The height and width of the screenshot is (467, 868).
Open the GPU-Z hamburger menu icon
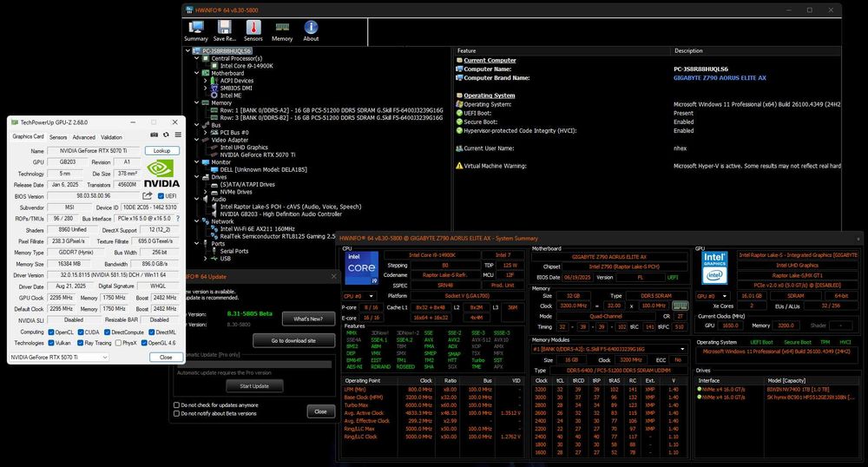(x=178, y=135)
